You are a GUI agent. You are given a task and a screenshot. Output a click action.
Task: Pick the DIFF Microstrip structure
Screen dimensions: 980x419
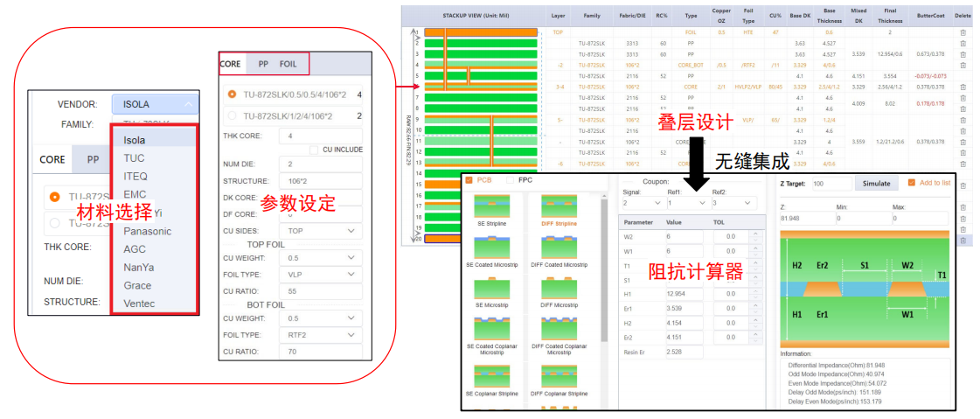point(559,293)
